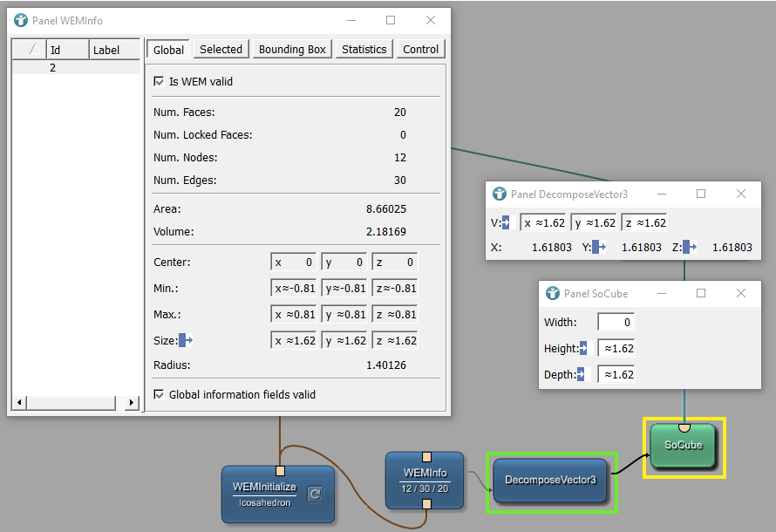Viewport: 776px width, 532px height.
Task: Open the Statistics tab
Action: click(364, 49)
